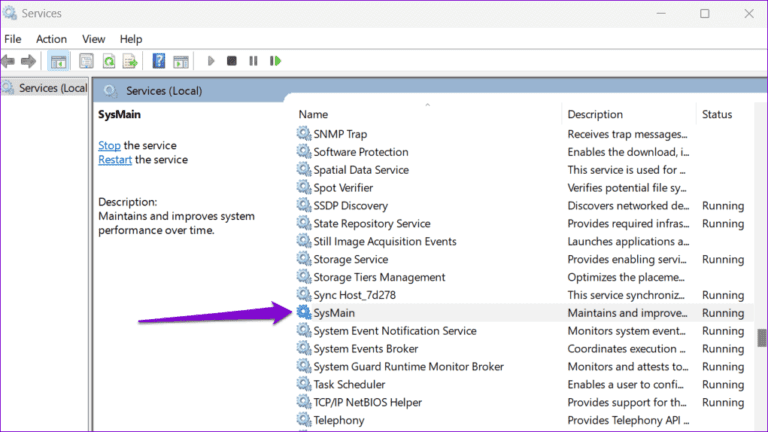Screen dimensions: 768x432
Task: Open the Action menu
Action: [51, 38]
